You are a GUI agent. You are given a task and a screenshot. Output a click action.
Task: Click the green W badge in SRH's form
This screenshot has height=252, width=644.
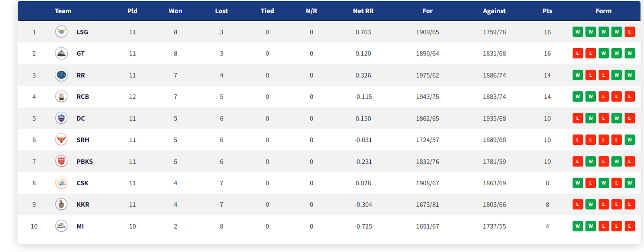630,140
